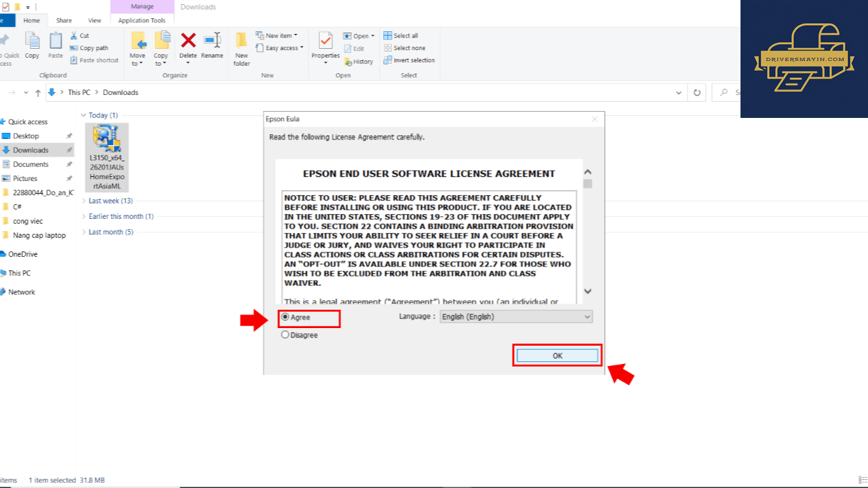This screenshot has width=868, height=488.
Task: Select OneDrive in the sidebar
Action: [x=22, y=254]
